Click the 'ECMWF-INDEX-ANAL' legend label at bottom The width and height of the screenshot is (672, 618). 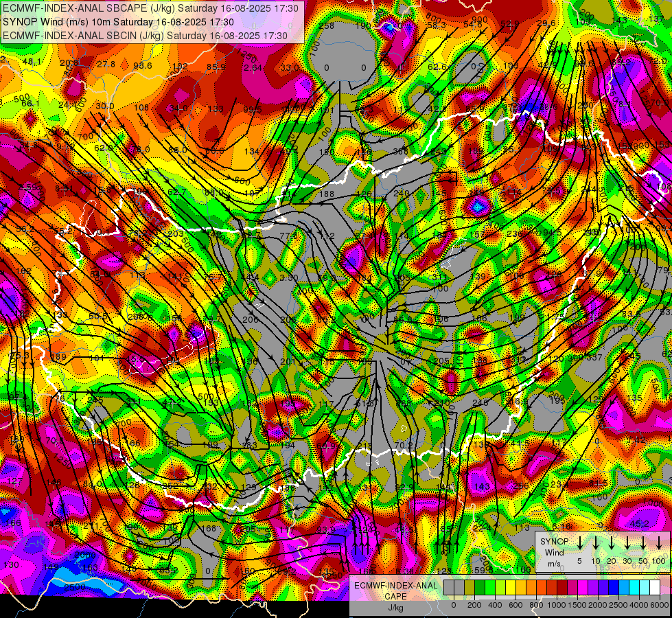(x=395, y=586)
